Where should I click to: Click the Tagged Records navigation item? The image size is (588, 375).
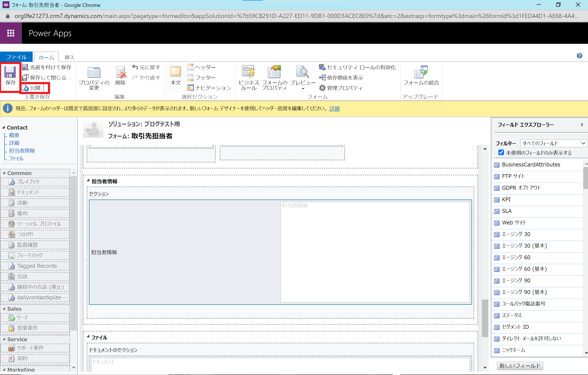(x=36, y=266)
